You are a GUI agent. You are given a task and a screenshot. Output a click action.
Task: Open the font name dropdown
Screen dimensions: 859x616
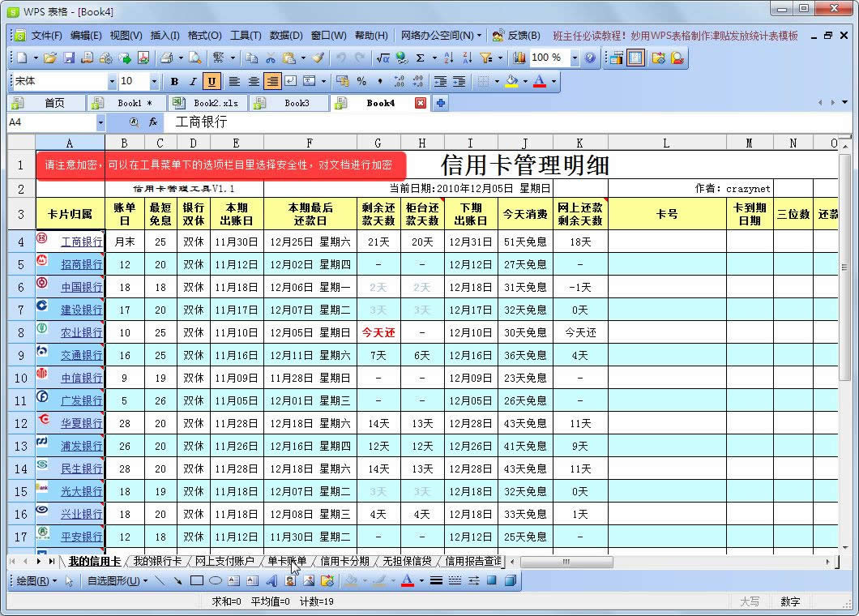[112, 81]
